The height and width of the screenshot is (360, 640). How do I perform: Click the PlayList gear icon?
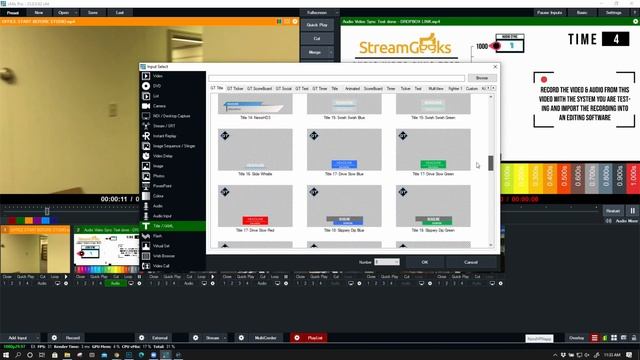coord(297,338)
